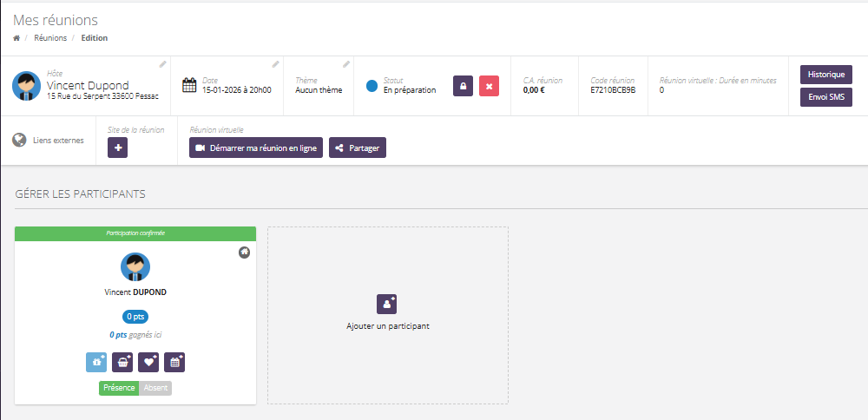
Task: Click the pencil icon above the Date
Action: tap(276, 64)
